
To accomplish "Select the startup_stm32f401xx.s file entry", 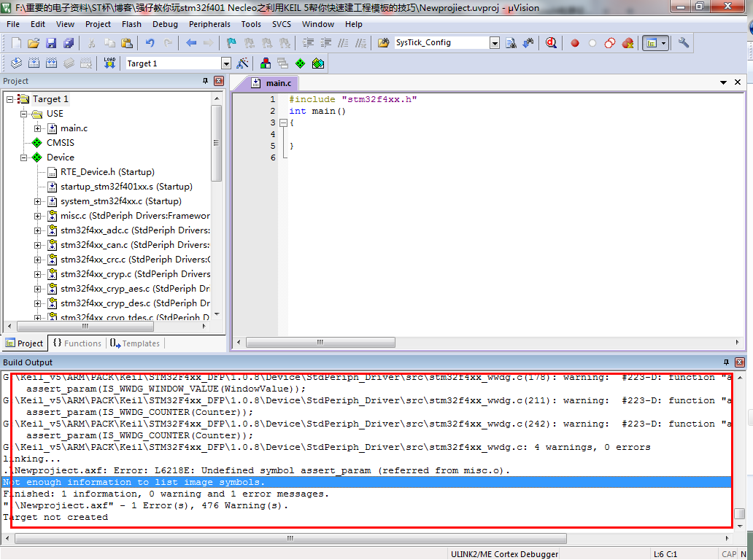I will coord(126,187).
